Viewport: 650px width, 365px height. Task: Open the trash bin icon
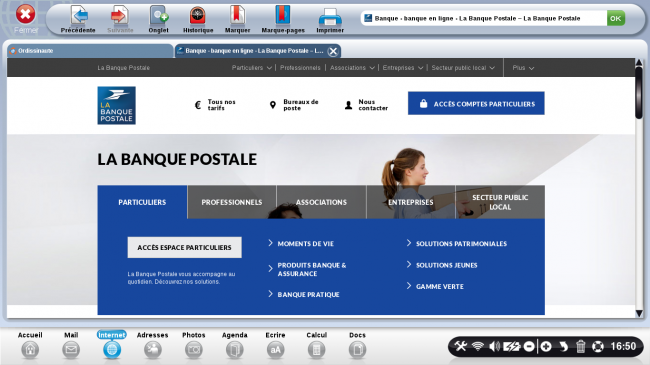click(x=580, y=346)
